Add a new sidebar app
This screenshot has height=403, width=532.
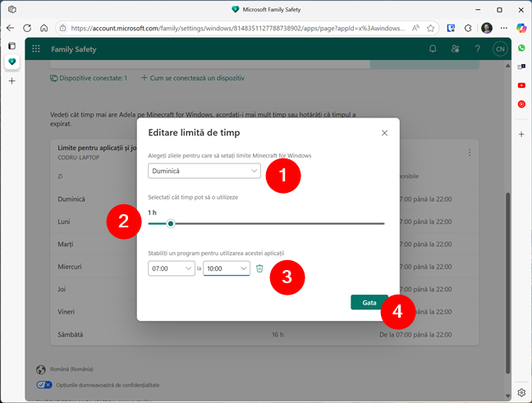(x=521, y=135)
